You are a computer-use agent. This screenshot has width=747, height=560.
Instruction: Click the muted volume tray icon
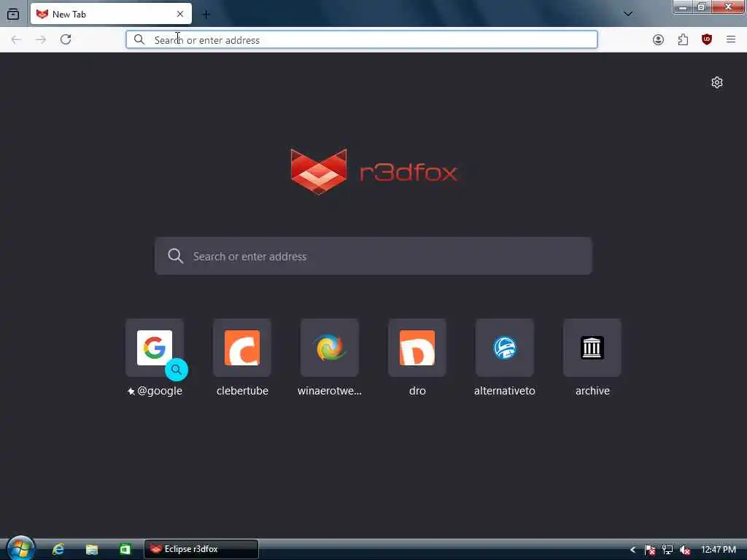coord(685,550)
